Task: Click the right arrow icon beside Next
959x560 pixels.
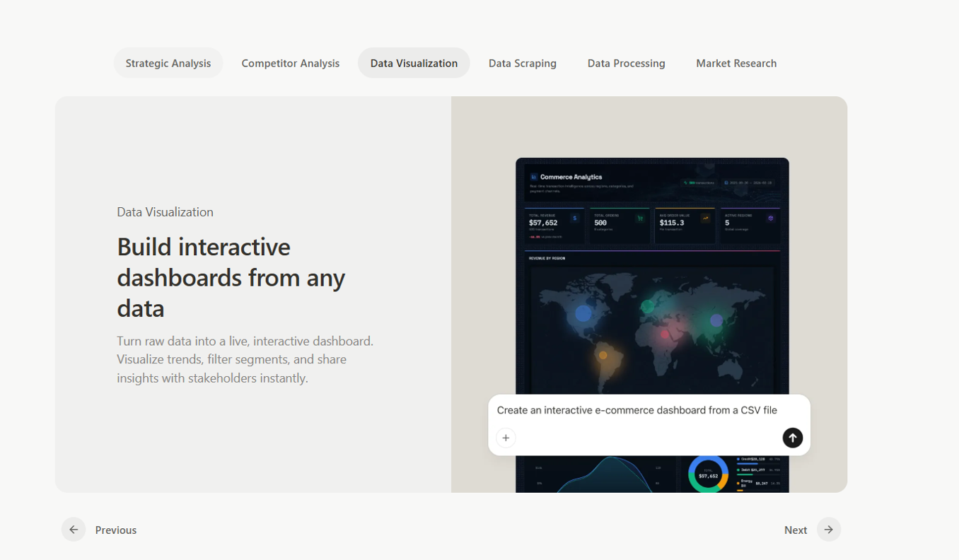Action: click(x=829, y=530)
